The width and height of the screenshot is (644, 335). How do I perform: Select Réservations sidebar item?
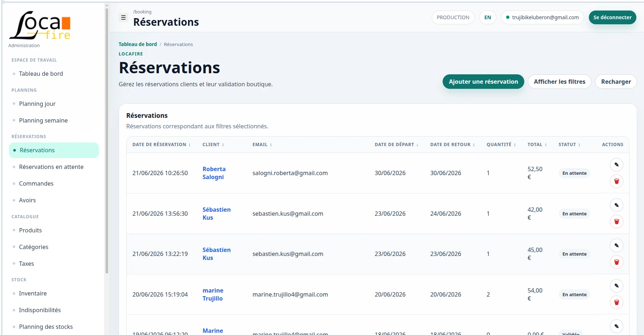(54, 150)
